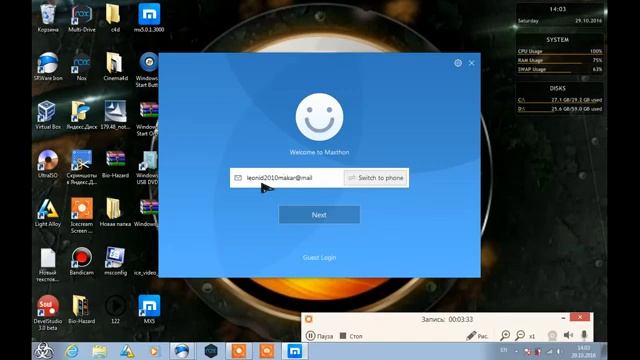This screenshot has height=360, width=640.
Task: Click the Icecream logo in recorder panel
Action: click(x=309, y=319)
